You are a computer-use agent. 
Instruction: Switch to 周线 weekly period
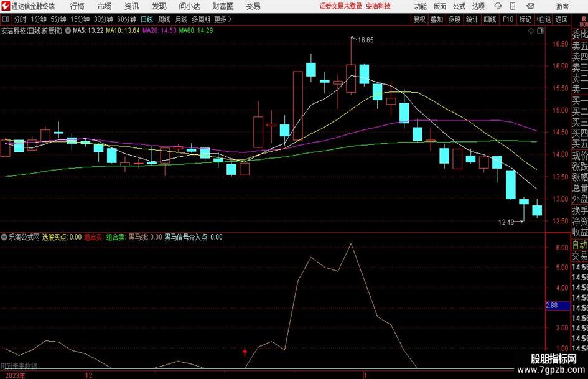[164, 19]
